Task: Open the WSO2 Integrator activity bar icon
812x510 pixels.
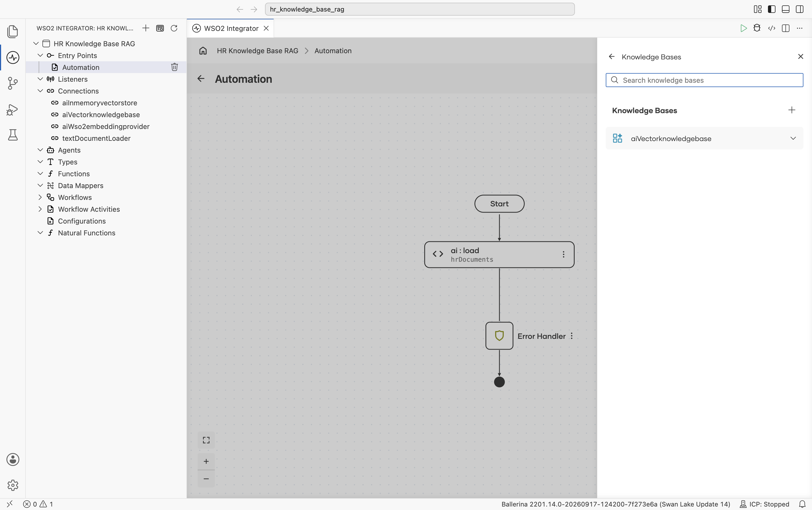Action: pyautogui.click(x=13, y=57)
